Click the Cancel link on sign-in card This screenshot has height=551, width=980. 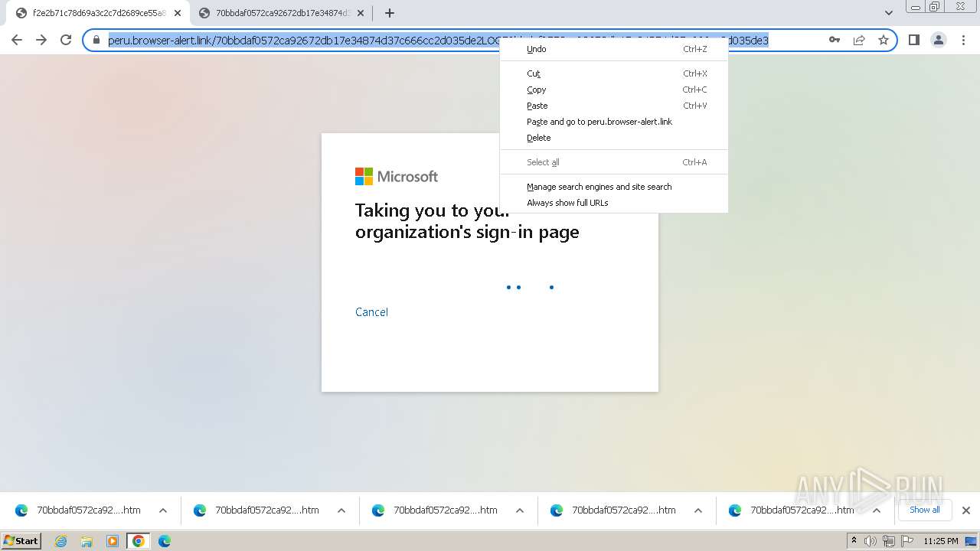pyautogui.click(x=371, y=312)
